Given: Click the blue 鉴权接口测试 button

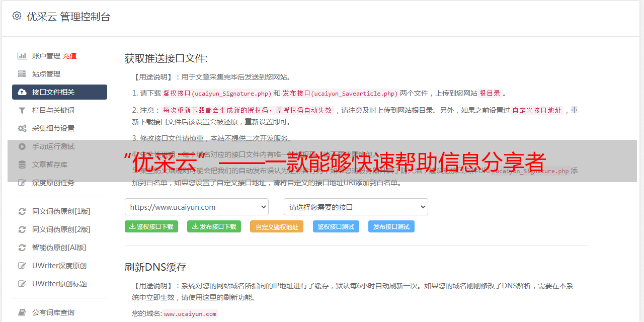Looking at the screenshot, I should coord(336,226).
